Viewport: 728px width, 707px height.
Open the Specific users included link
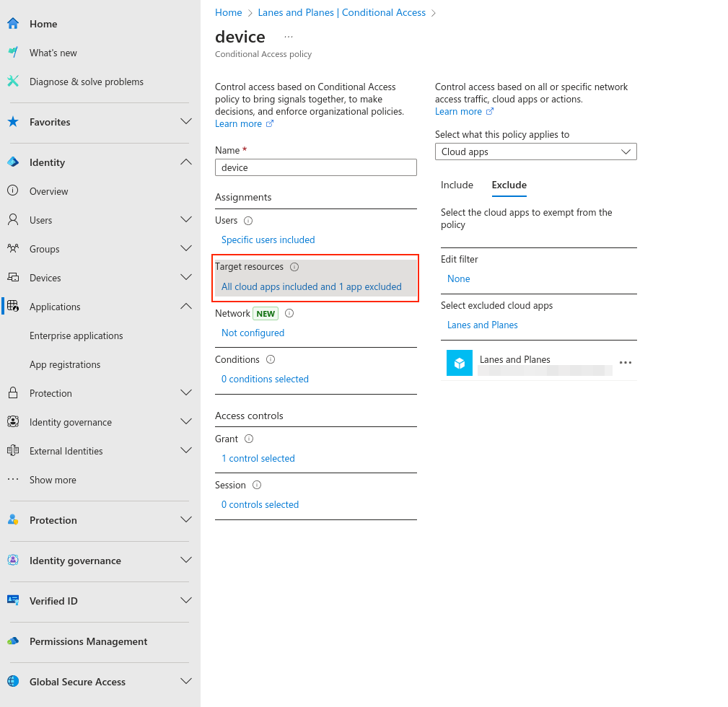pyautogui.click(x=268, y=240)
